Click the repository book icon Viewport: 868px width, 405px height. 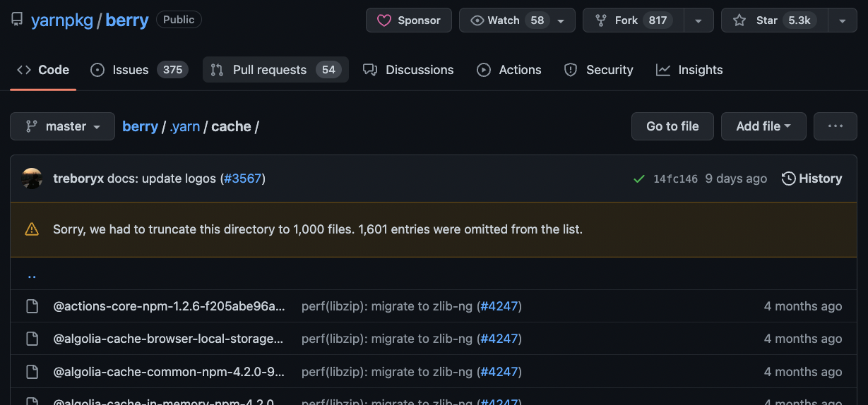17,20
